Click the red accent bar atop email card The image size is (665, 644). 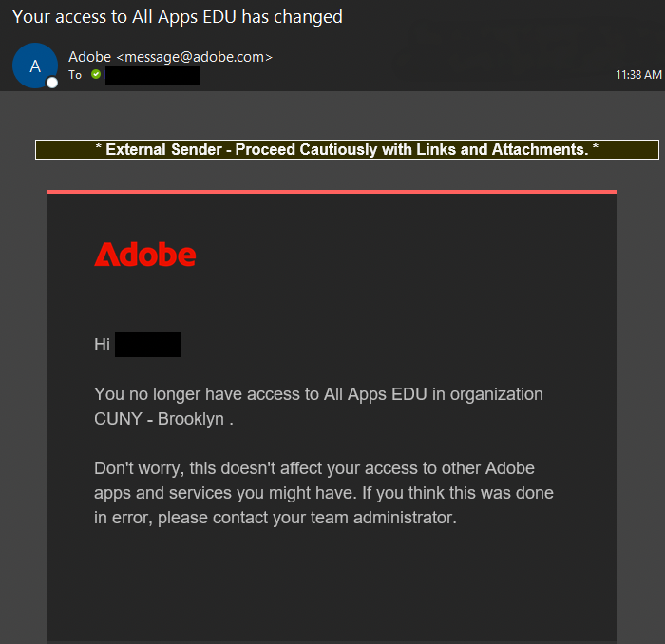tap(332, 192)
